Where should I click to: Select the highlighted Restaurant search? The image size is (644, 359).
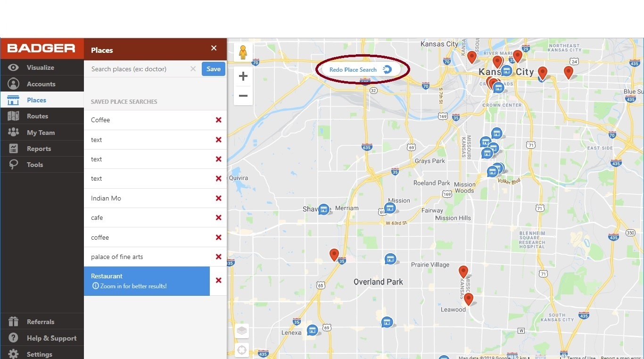[147, 281]
